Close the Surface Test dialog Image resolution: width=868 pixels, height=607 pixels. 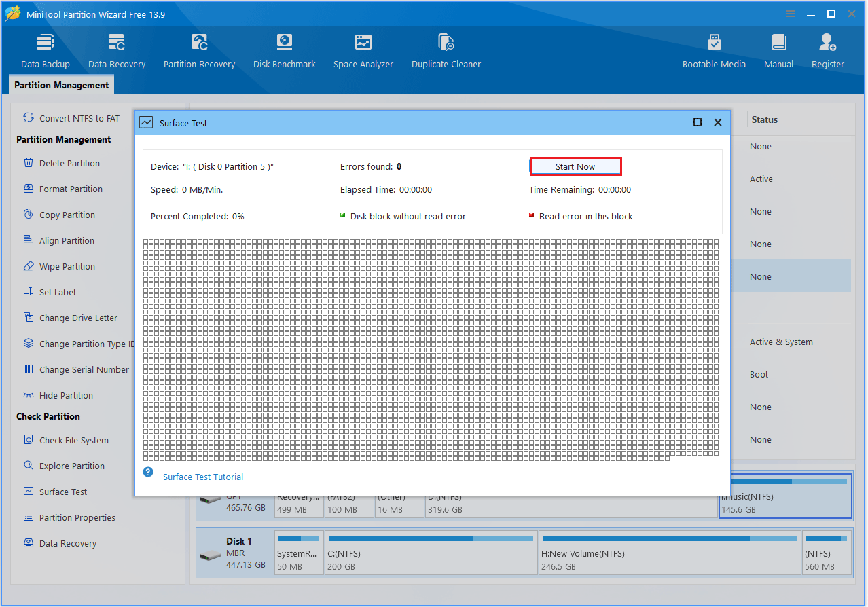point(718,122)
